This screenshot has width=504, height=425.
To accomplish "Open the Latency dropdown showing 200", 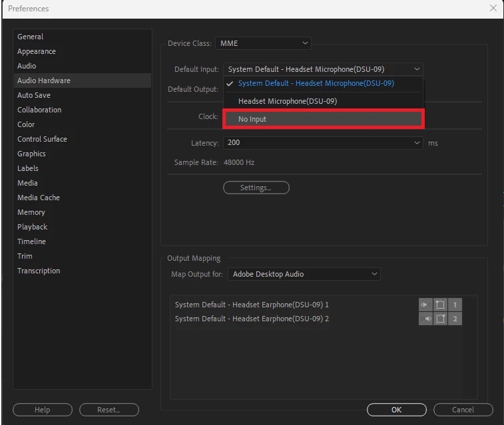I will pos(323,142).
